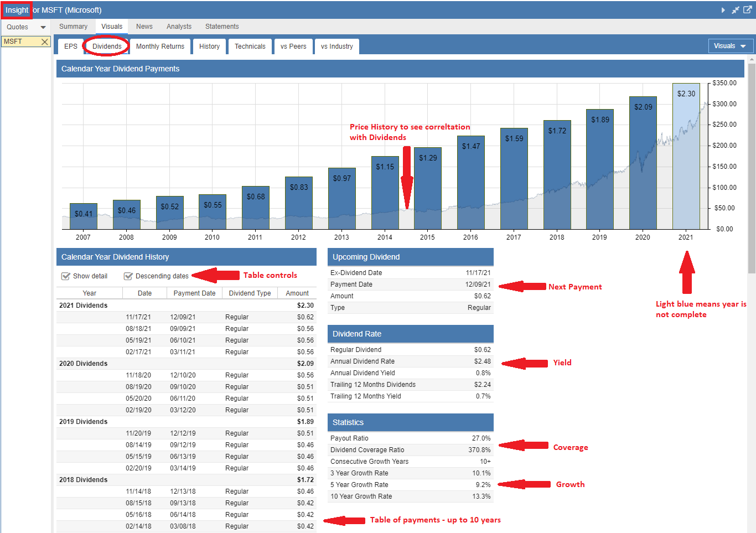Click the vertical scrollbar thumb
The height and width of the screenshot is (533, 756).
[752, 168]
